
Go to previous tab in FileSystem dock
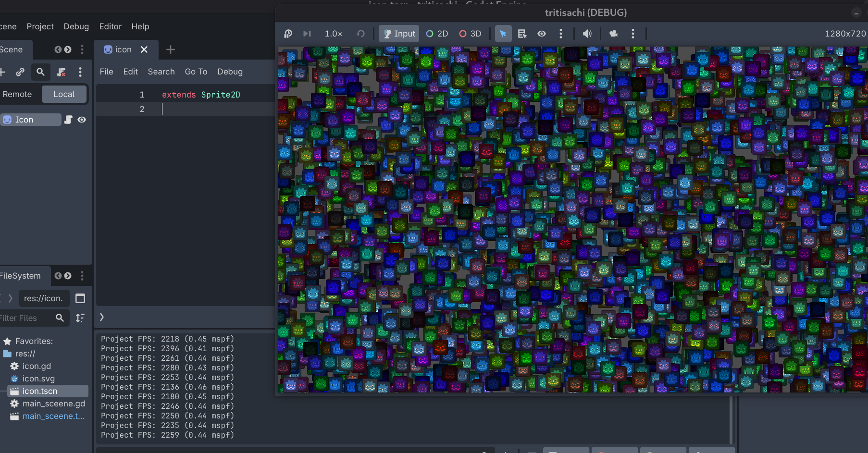click(x=58, y=276)
